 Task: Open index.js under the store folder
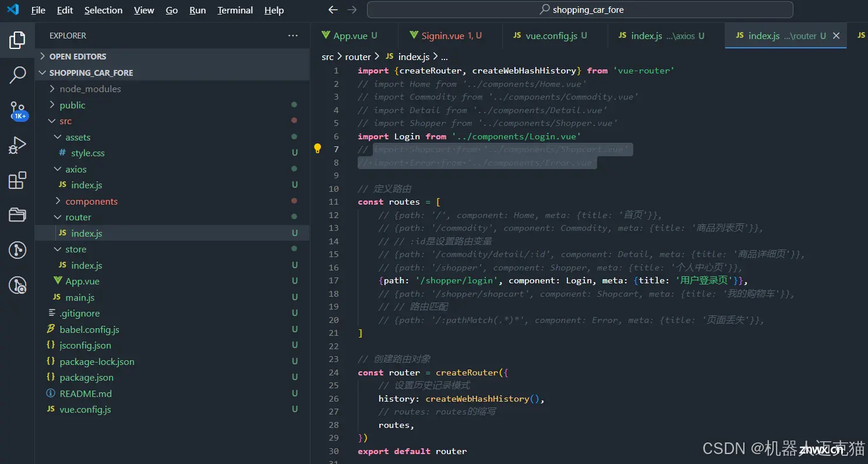(x=172, y=265)
